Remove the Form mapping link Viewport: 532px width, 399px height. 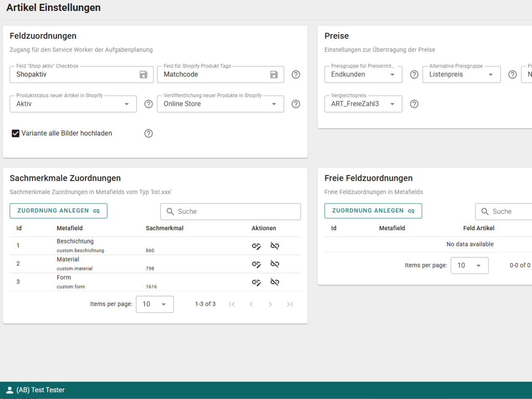point(275,282)
